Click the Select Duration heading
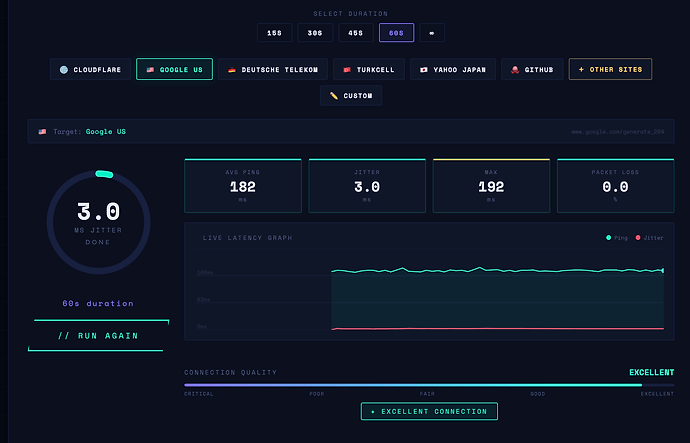Viewport: 690px width, 443px height. pyautogui.click(x=351, y=14)
